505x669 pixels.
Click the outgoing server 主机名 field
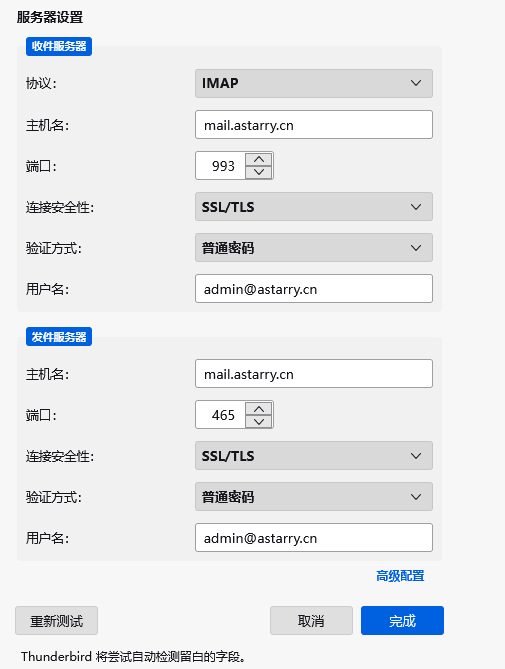tap(314, 374)
